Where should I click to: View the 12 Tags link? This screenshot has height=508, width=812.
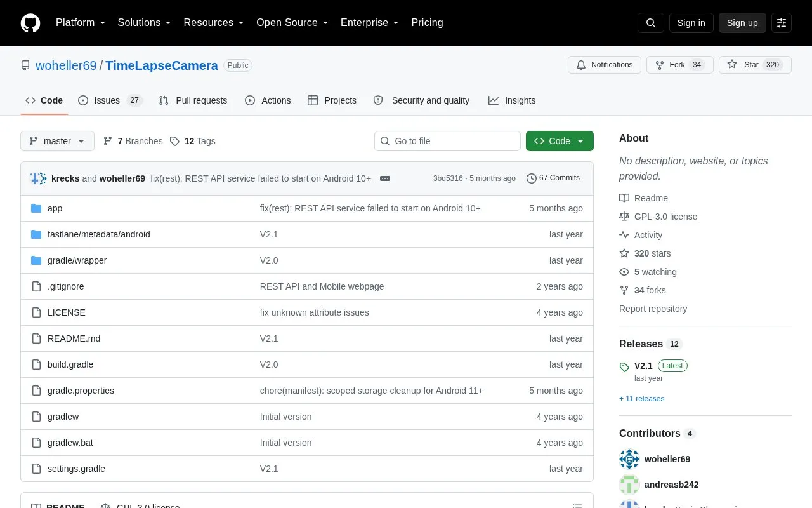pos(193,141)
